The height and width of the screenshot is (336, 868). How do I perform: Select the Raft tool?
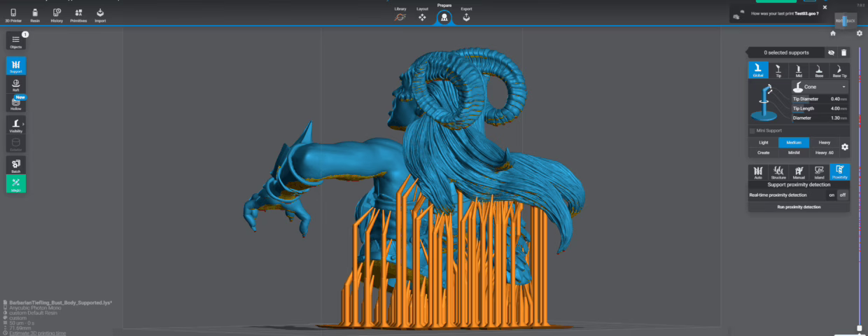tap(16, 84)
